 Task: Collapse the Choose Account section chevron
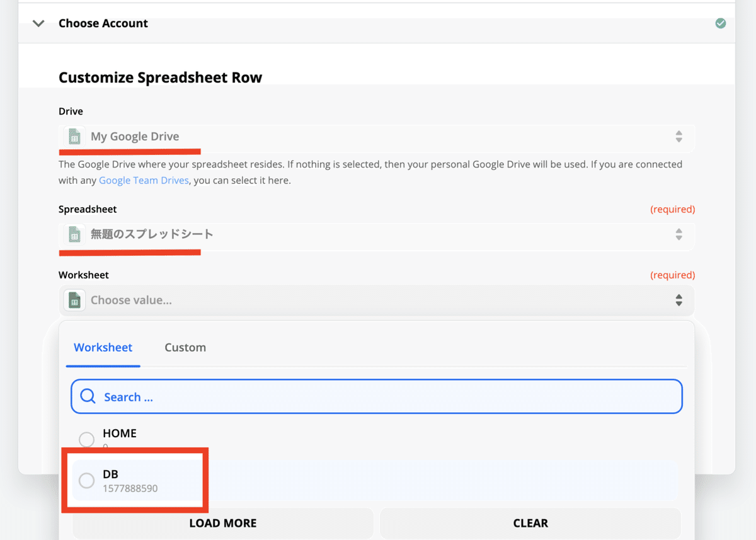point(38,23)
